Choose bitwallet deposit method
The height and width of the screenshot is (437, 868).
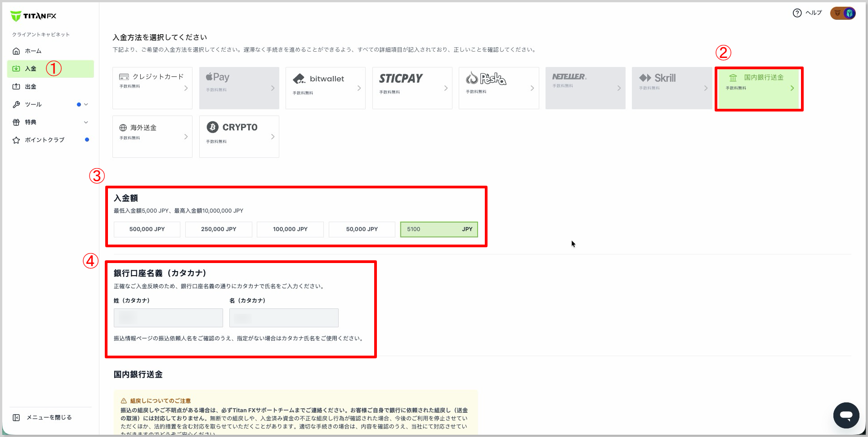point(326,88)
